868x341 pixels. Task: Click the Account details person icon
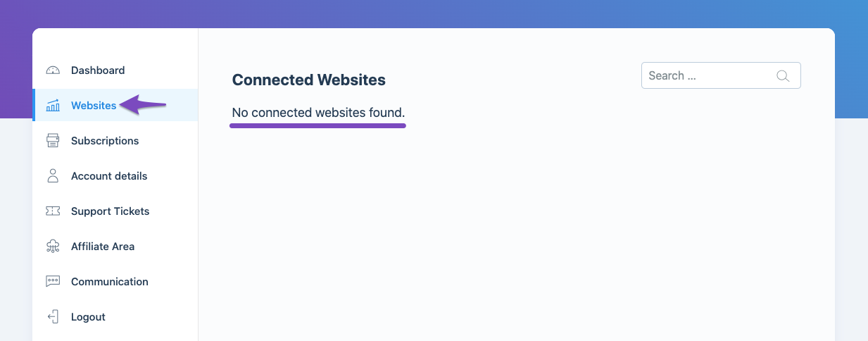(x=53, y=176)
